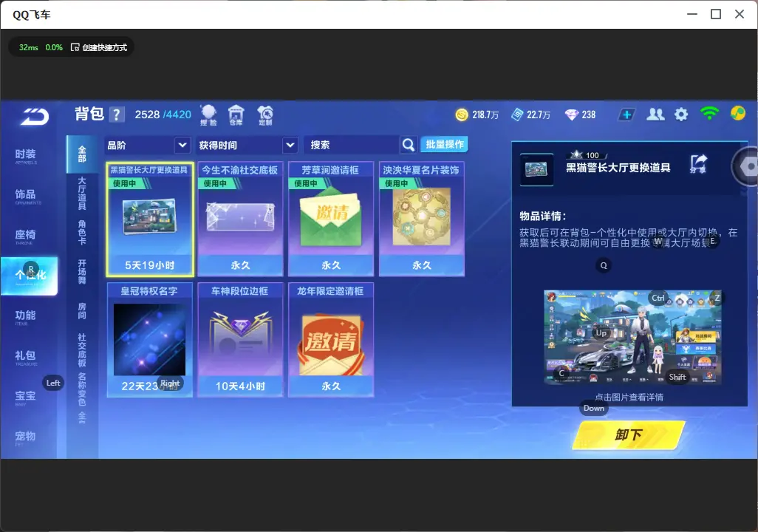Click the 批量操作 button
This screenshot has height=532, width=758.
coord(444,144)
